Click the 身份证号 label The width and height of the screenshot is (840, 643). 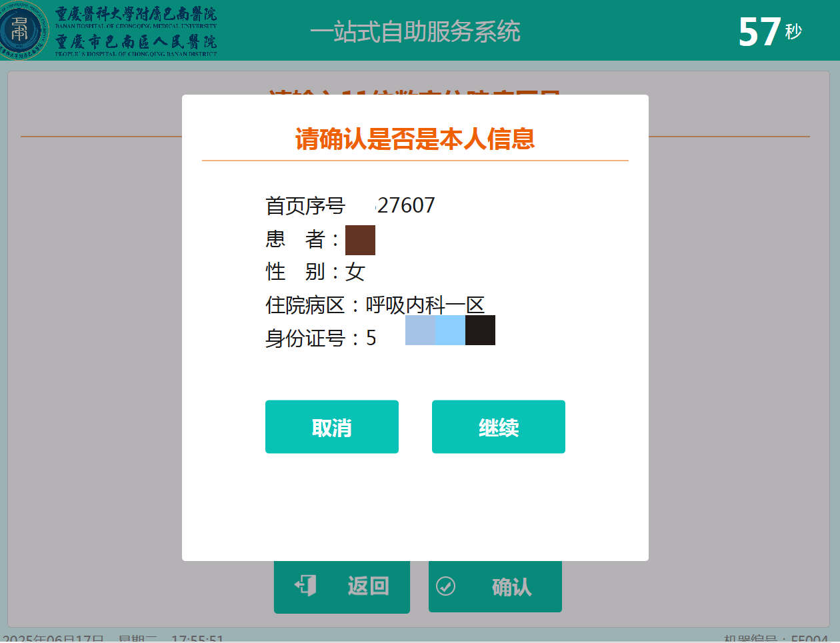[x=305, y=338]
